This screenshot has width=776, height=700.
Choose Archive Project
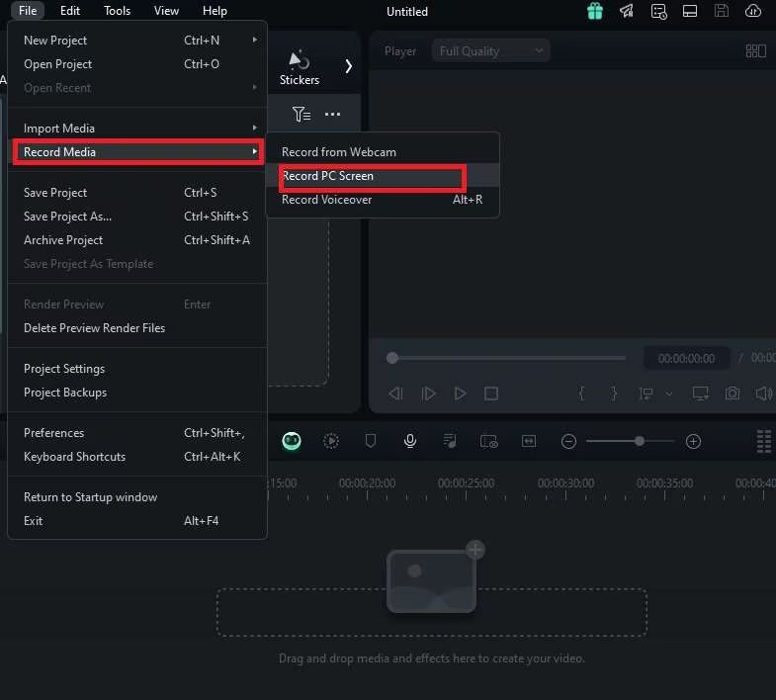[x=137, y=240]
